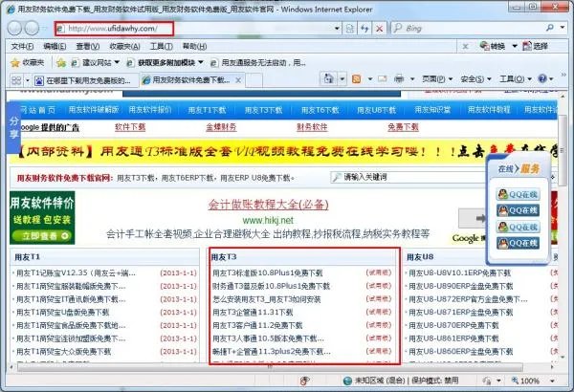Click the Help question mark icon
This screenshot has width=574, height=392.
(542, 78)
